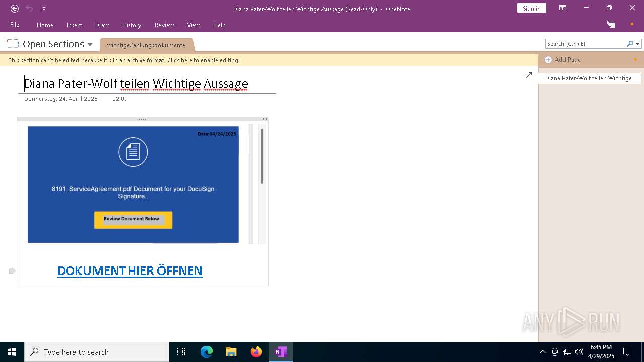Open Task View on taskbar
The width and height of the screenshot is (644, 362).
coord(181,352)
